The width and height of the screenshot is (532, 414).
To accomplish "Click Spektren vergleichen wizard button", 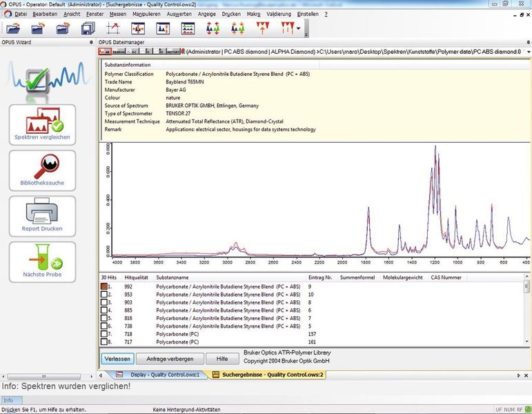I will tap(42, 125).
